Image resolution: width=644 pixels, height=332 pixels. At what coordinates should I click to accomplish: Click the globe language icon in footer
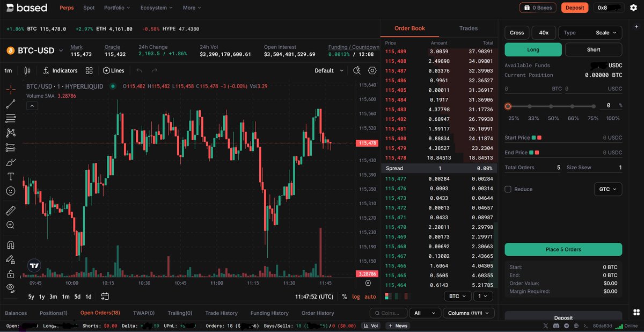click(x=575, y=326)
